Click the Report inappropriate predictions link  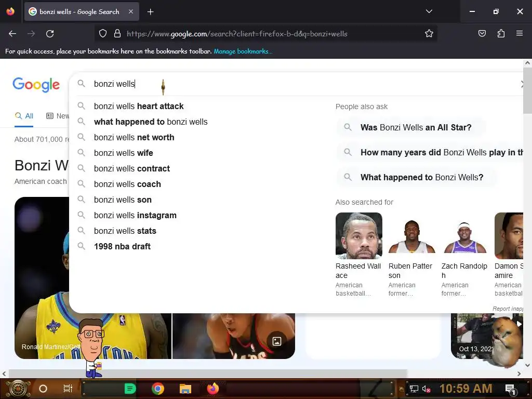click(x=508, y=309)
